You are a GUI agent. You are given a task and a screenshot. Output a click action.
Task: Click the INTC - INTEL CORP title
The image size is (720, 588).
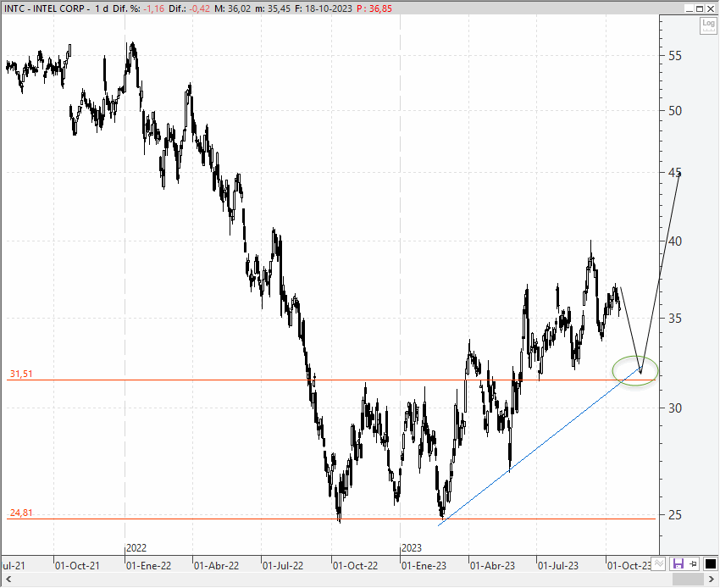point(45,8)
